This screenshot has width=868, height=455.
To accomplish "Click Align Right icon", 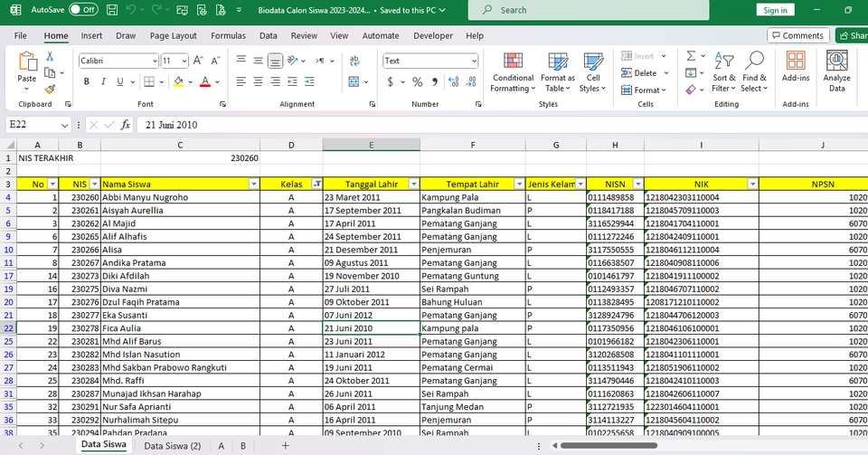I will coord(275,82).
